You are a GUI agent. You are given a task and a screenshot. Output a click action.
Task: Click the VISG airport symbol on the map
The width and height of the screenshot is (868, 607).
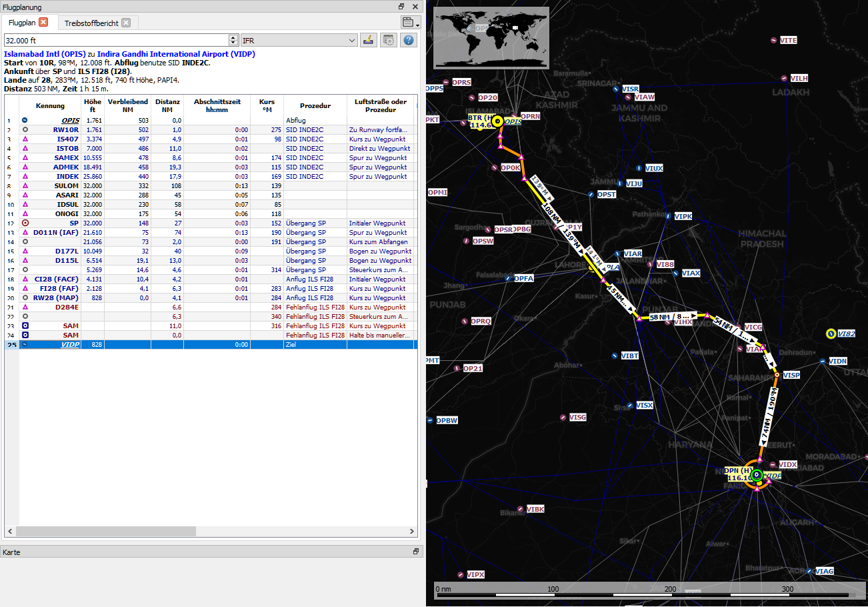[563, 418]
